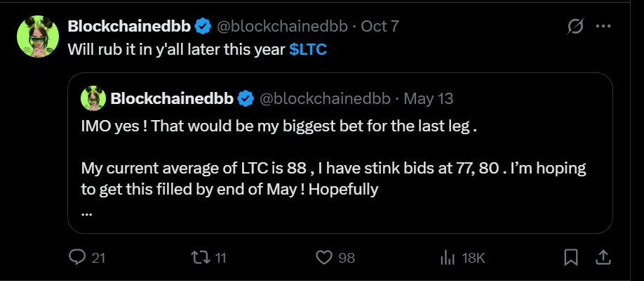Click the Grok slashed circle icon
Viewport: 644px width, 281px height.
point(575,27)
